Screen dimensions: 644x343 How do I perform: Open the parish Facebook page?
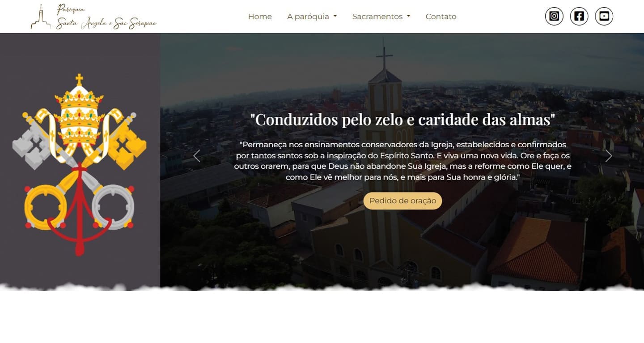point(579,16)
